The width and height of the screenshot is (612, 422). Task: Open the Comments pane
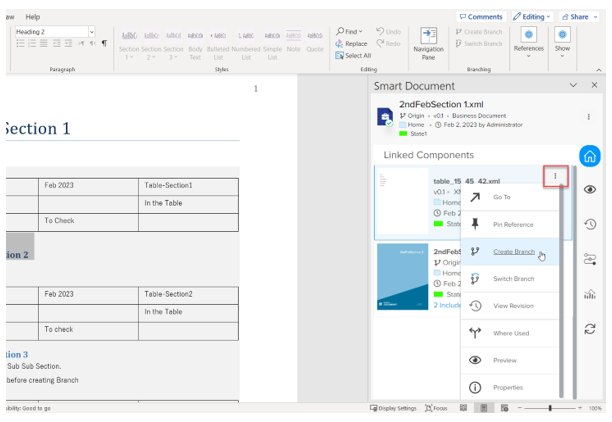481,17
